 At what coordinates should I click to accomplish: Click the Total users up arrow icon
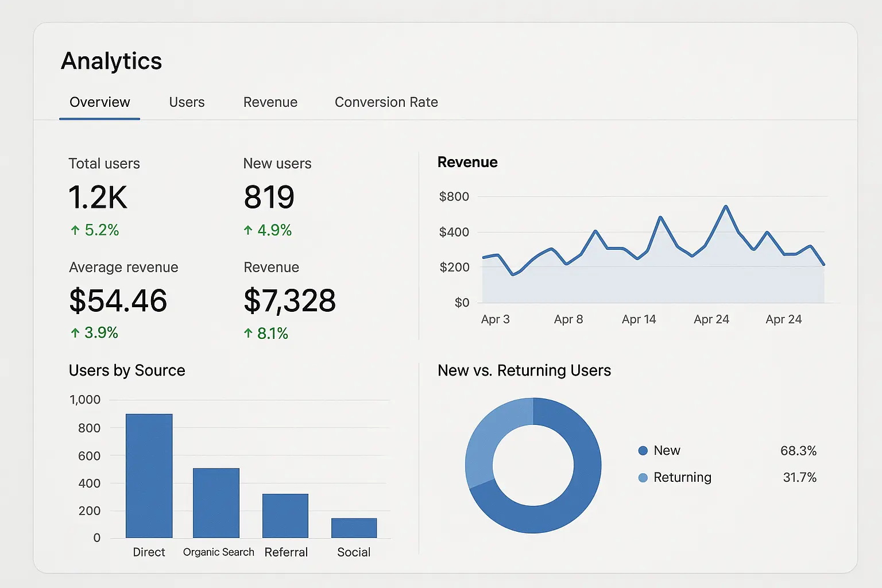click(75, 231)
